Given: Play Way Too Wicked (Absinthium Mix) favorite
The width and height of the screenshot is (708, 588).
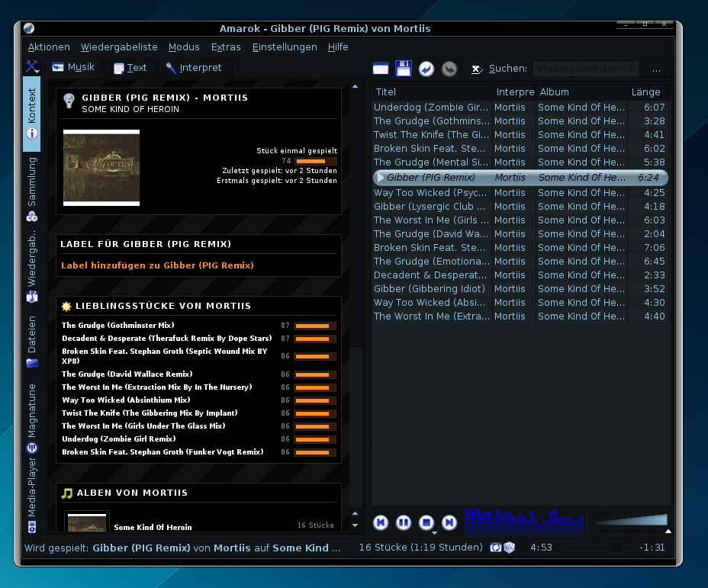Looking at the screenshot, I should pyautogui.click(x=126, y=400).
